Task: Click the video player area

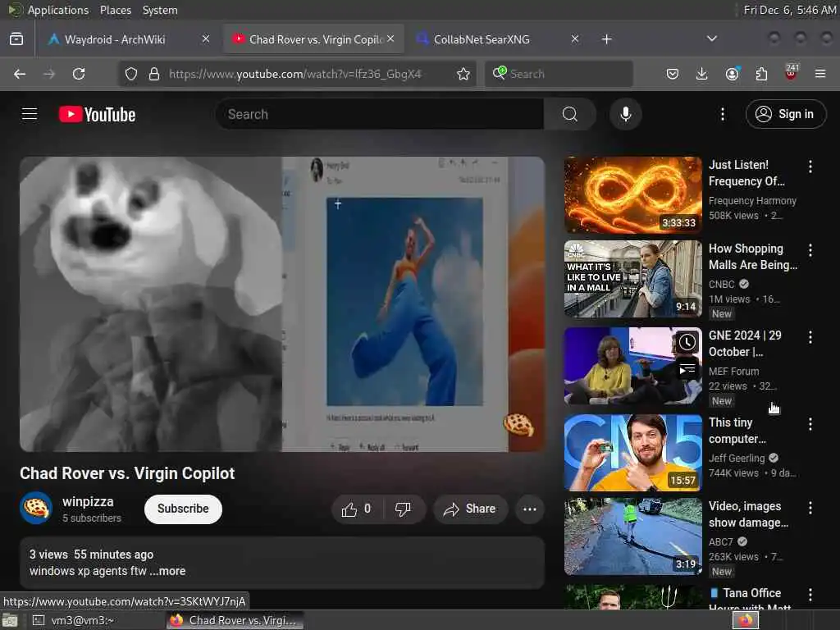Action: 282,304
